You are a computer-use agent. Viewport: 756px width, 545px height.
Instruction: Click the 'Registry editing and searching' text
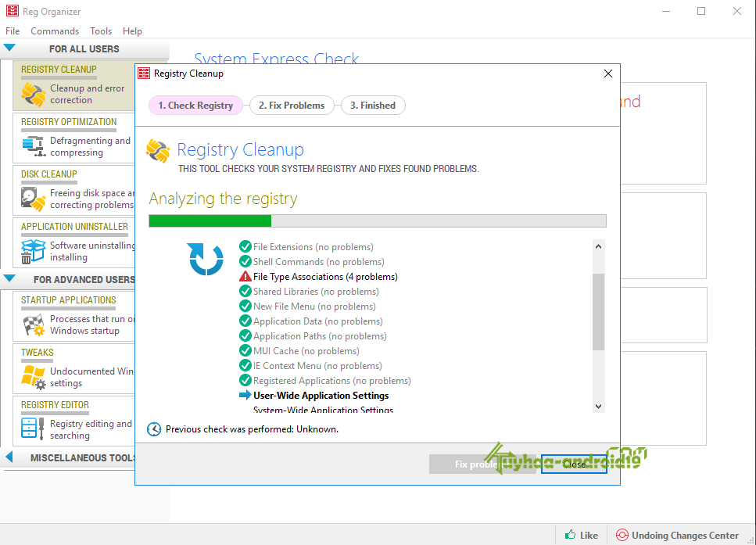click(91, 429)
